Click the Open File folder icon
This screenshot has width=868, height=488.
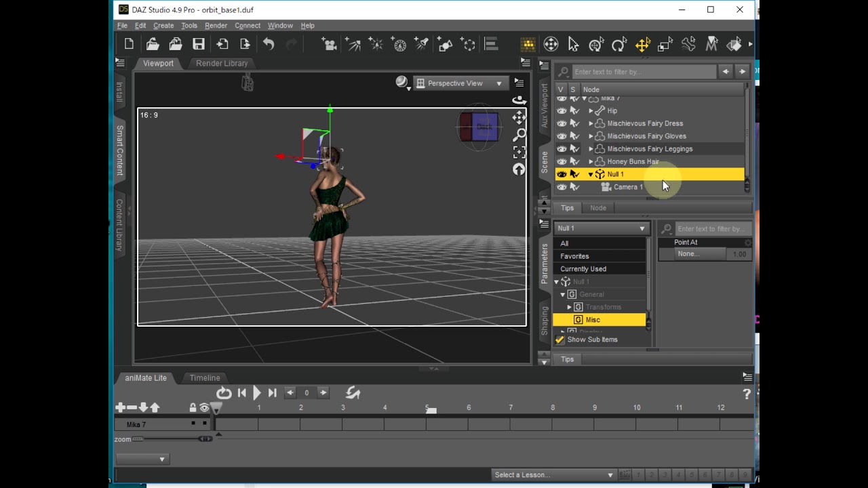(x=153, y=45)
